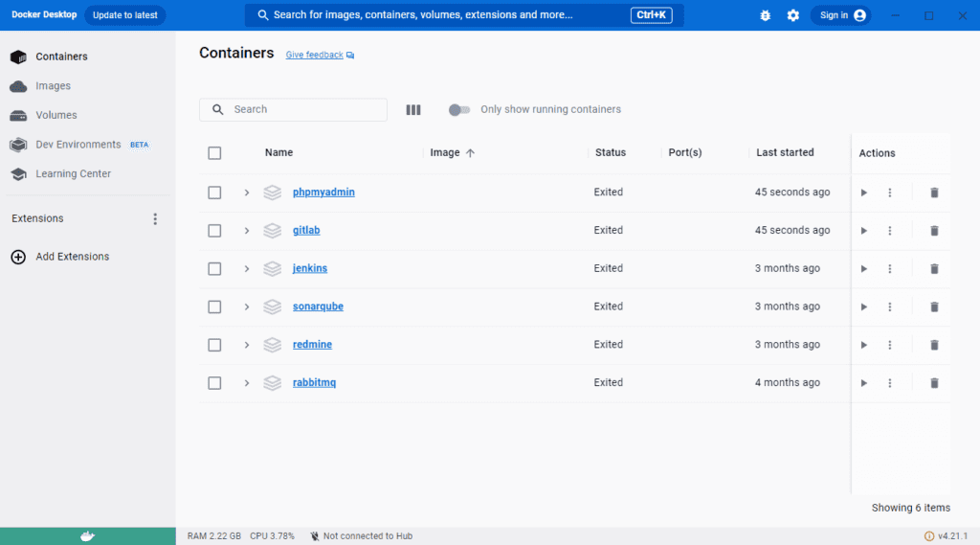Image resolution: width=980 pixels, height=545 pixels.
Task: Click the column layout icon beside search
Action: pyautogui.click(x=413, y=110)
